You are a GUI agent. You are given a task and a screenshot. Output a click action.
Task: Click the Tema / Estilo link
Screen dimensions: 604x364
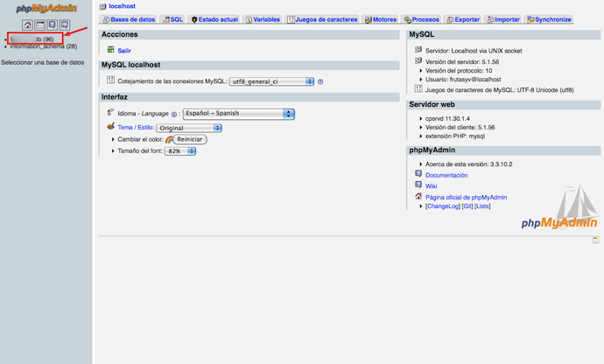click(136, 128)
